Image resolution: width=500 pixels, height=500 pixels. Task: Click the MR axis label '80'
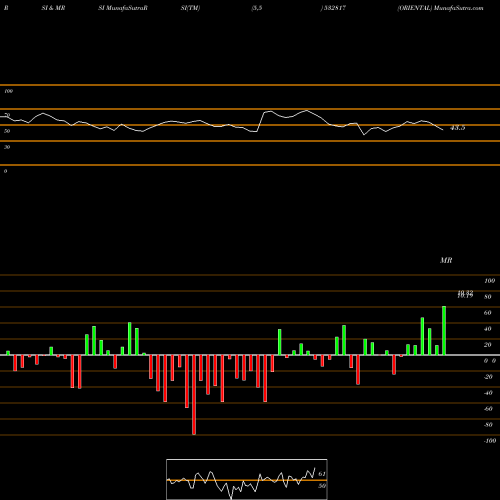(487, 297)
